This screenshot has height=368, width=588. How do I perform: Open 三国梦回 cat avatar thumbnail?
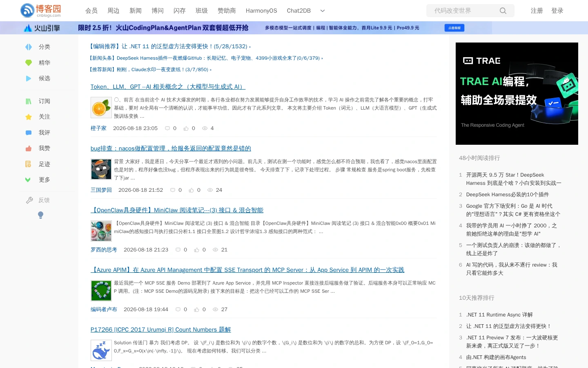point(101,169)
